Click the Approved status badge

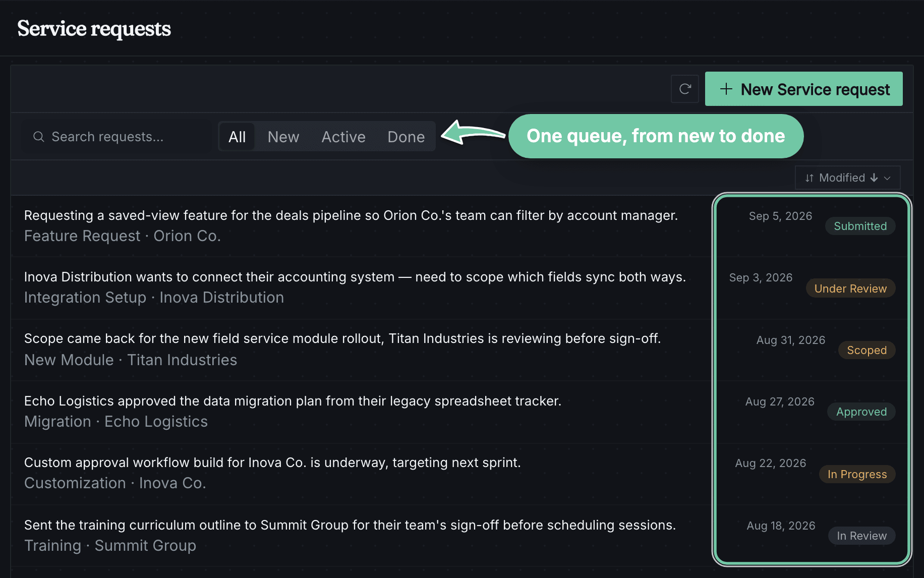tap(861, 412)
